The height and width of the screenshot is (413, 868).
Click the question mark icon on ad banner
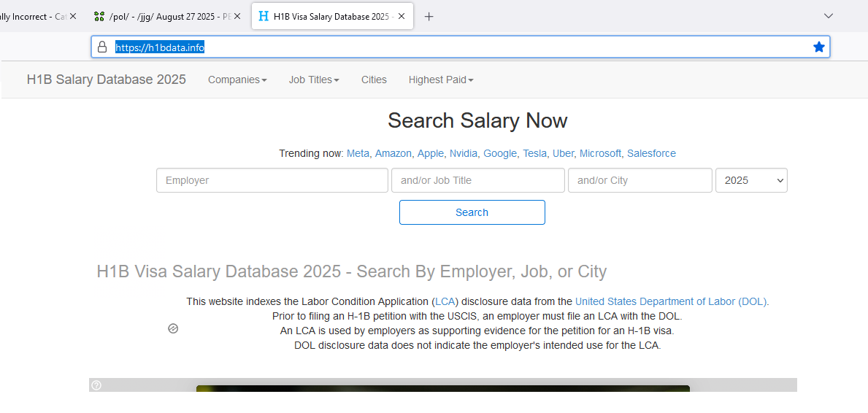(96, 385)
